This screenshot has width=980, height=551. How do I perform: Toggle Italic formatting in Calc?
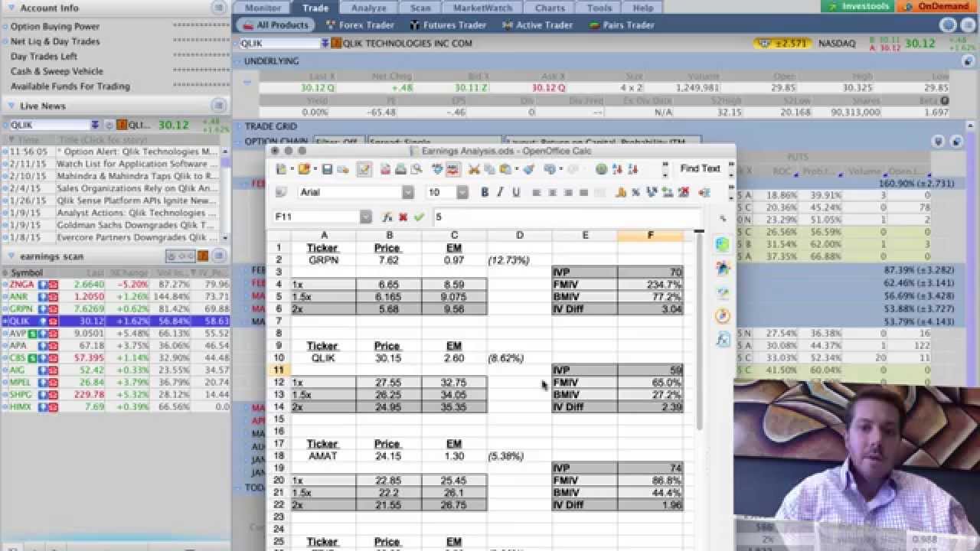pyautogui.click(x=500, y=192)
